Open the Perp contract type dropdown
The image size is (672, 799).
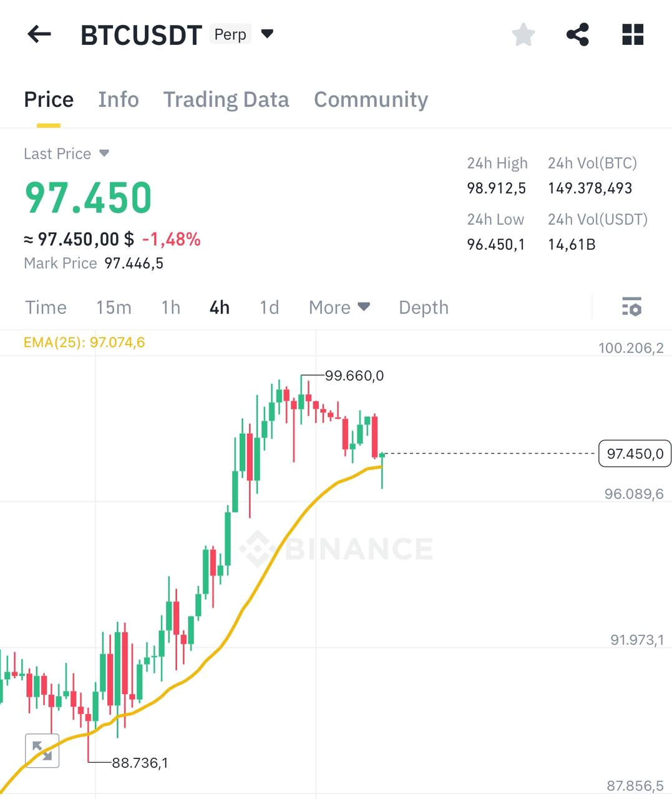[245, 34]
